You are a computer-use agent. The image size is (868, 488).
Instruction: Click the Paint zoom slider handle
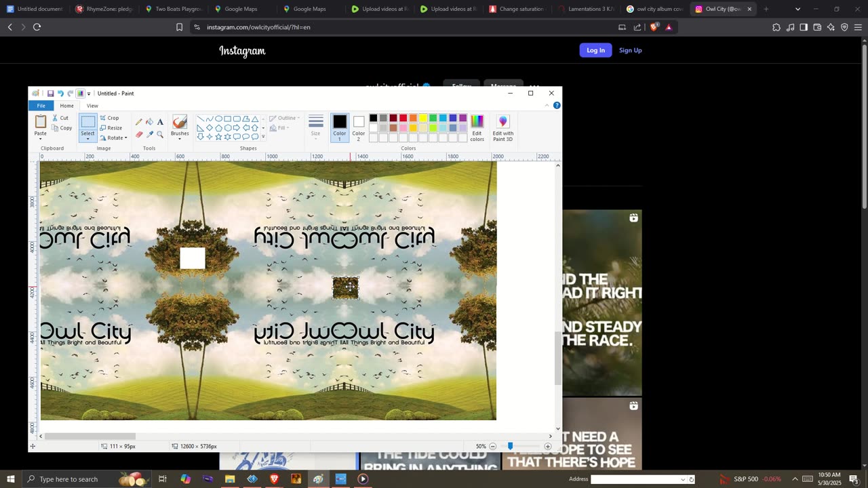510,447
